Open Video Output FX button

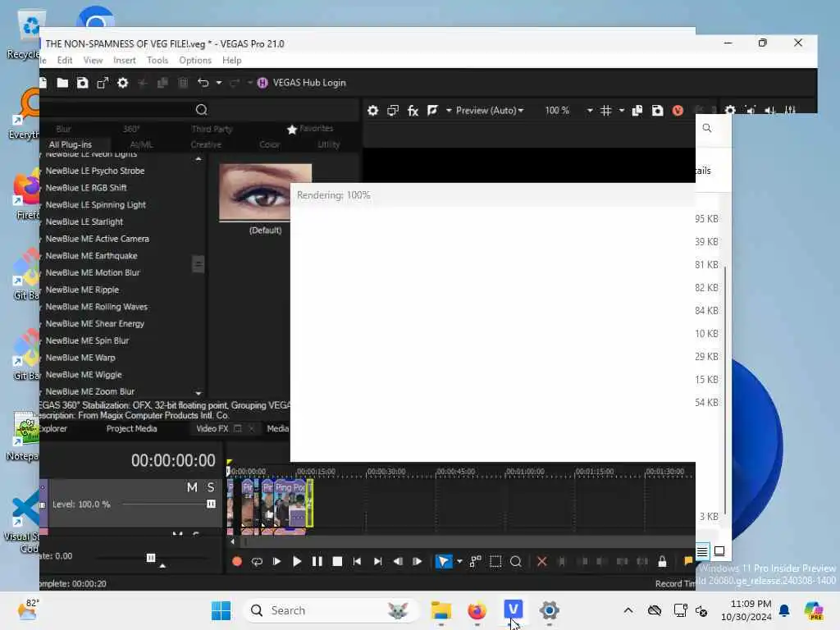[x=413, y=111]
